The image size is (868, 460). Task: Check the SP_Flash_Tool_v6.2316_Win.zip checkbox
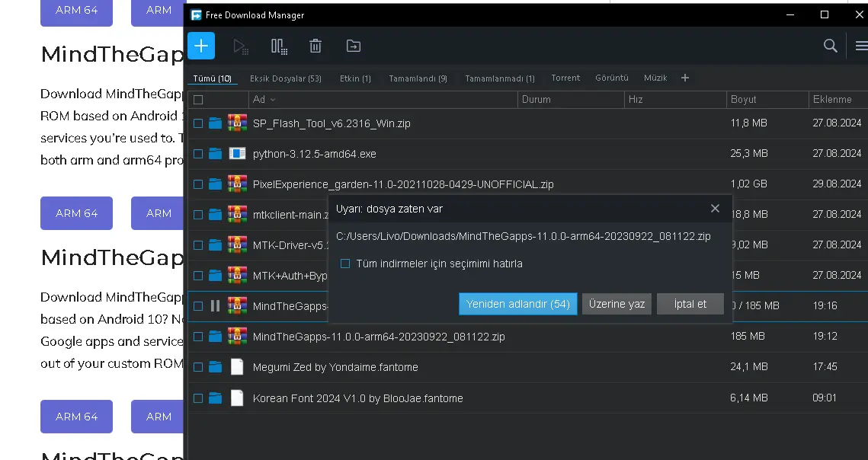pos(198,123)
